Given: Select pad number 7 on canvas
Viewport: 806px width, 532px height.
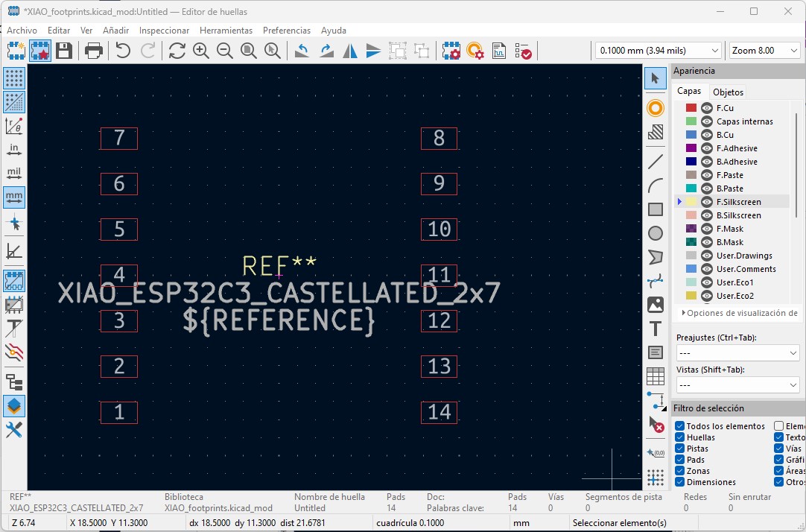Looking at the screenshot, I should pos(118,139).
